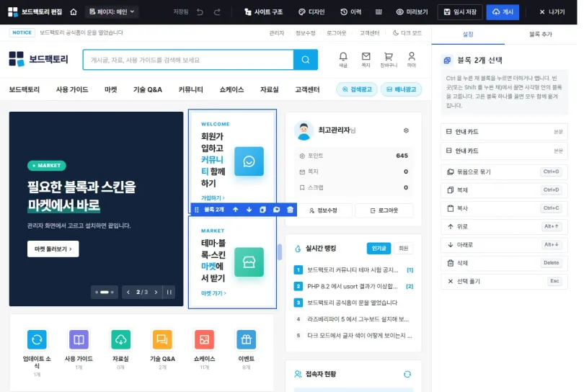Open the 쇼케이스 navigation menu
This screenshot has width=584, height=392.
coord(231,89)
